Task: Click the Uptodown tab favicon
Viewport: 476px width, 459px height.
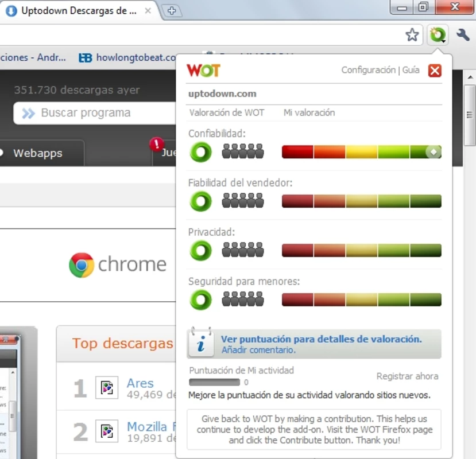Action: pos(11,11)
